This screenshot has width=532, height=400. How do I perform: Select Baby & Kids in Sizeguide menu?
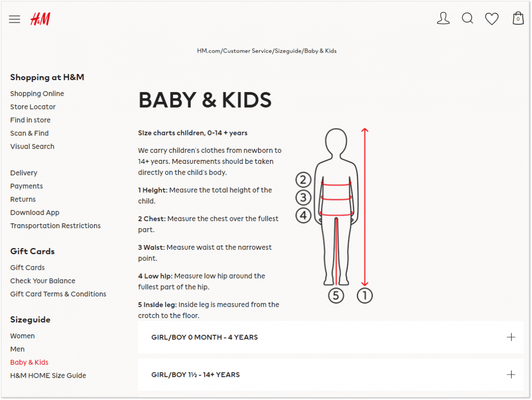coord(29,362)
